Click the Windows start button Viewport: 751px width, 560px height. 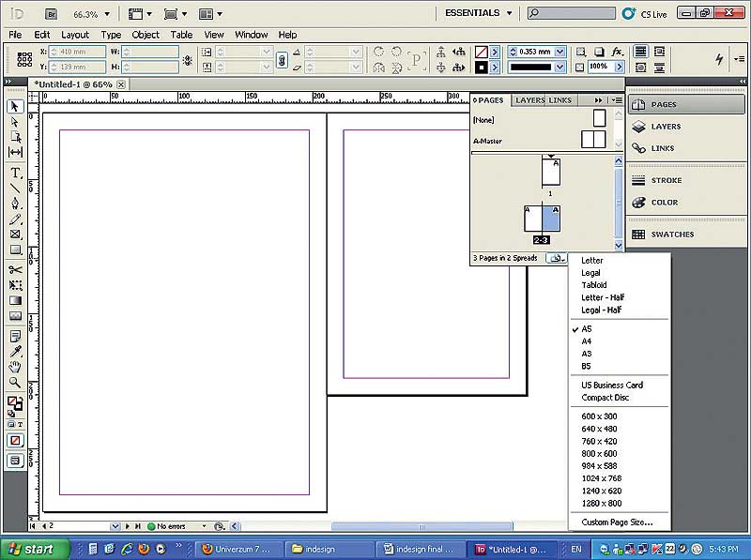pos(34,549)
